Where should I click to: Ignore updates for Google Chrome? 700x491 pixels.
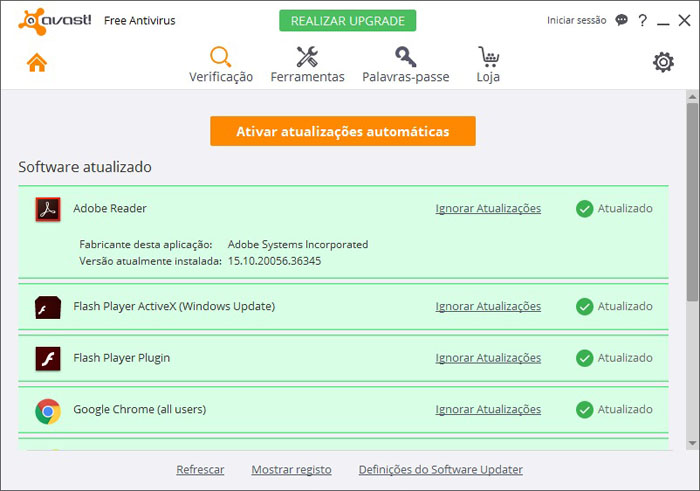(x=488, y=410)
